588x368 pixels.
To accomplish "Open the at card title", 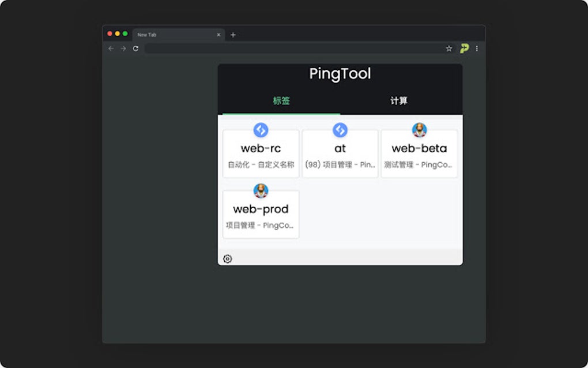I will 340,149.
